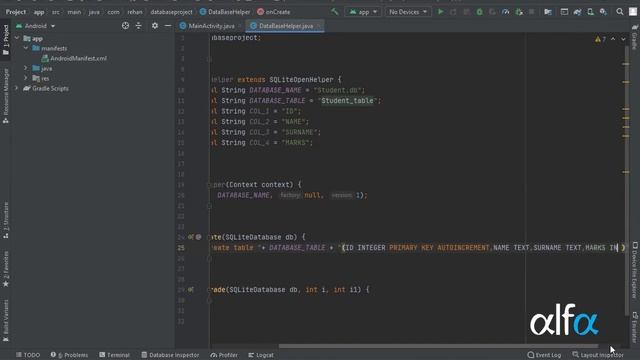This screenshot has height=360, width=640.
Task: Select AndroidManifest.xml in project tree
Action: click(x=74, y=58)
